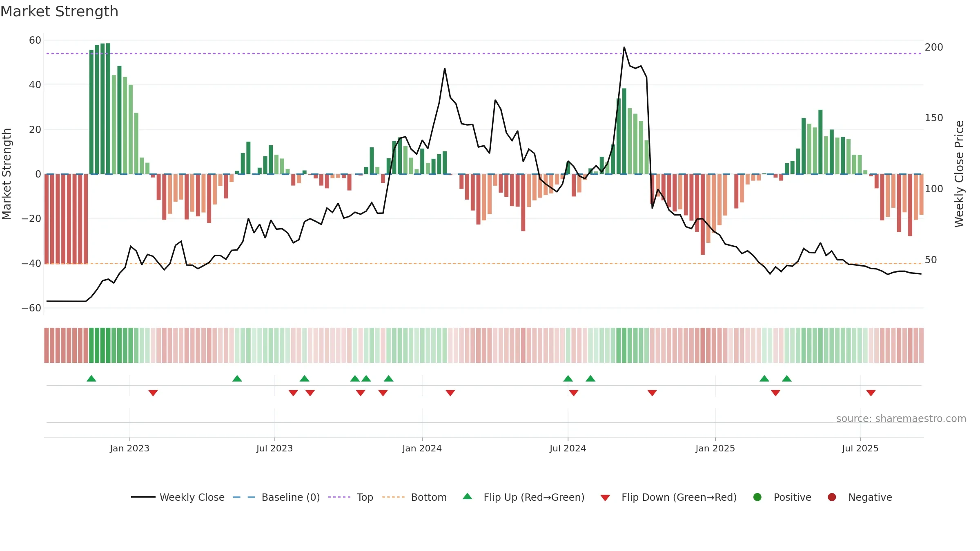The height and width of the screenshot is (551, 980).
Task: Click the red Negative circle in the legend
Action: pos(832,497)
